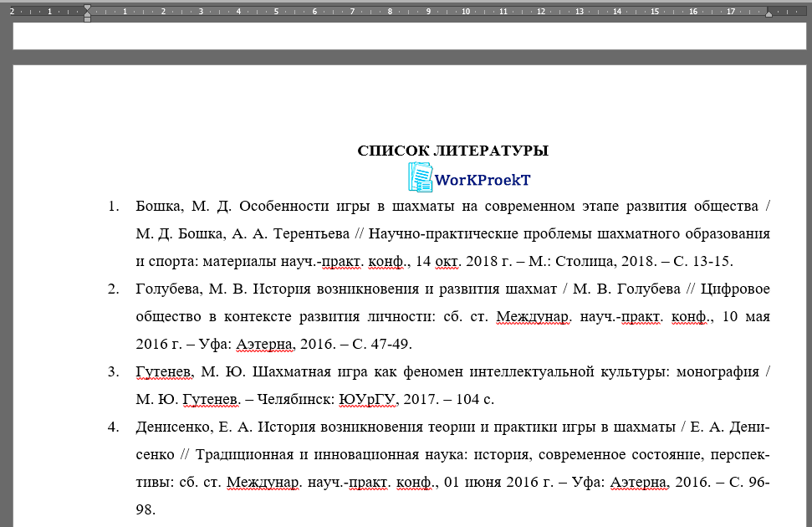The image size is (812, 527).
Task: Select the hanging indent marker on ruler
Action: (86, 13)
